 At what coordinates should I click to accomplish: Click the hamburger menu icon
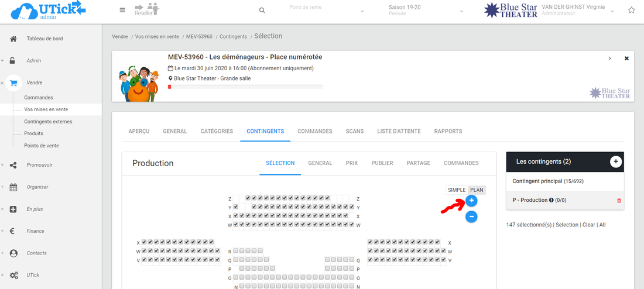coord(122,10)
